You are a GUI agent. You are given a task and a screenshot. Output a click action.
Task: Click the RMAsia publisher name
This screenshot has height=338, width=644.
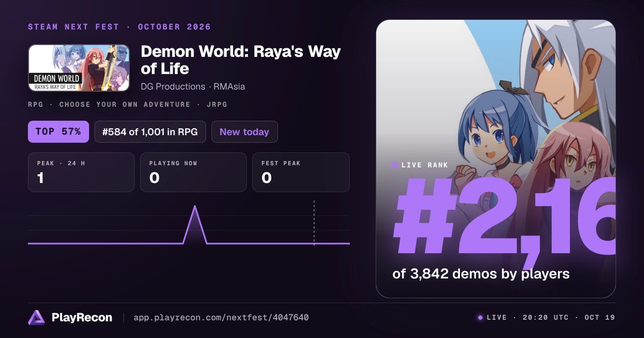(229, 86)
